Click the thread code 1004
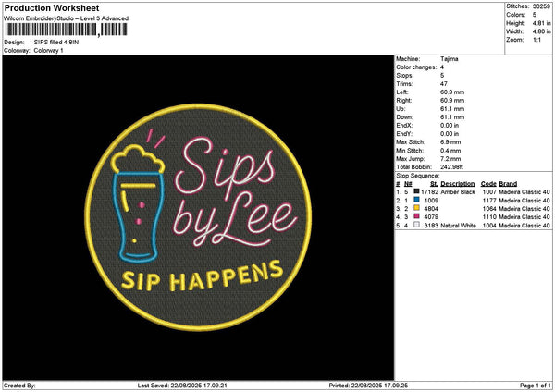 tap(489, 226)
